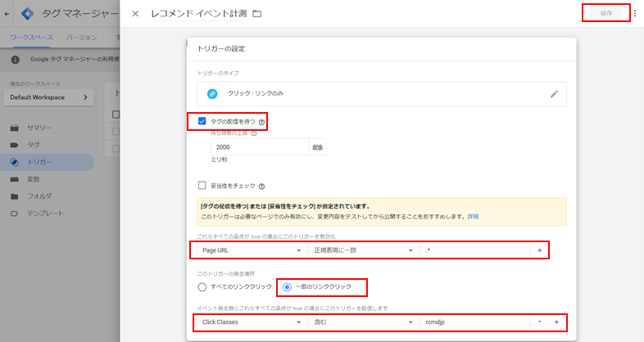Click the variable icon beside the 2000 field
The width and height of the screenshot is (644, 342).
point(317,146)
